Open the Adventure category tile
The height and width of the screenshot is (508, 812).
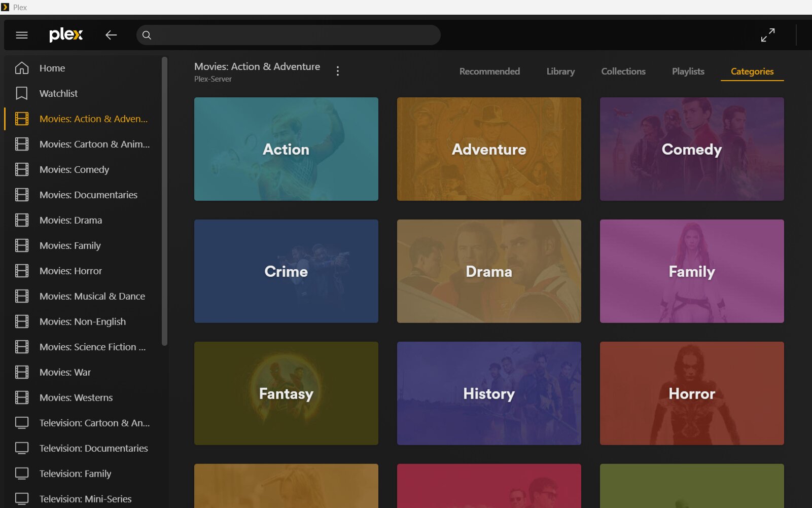click(489, 149)
